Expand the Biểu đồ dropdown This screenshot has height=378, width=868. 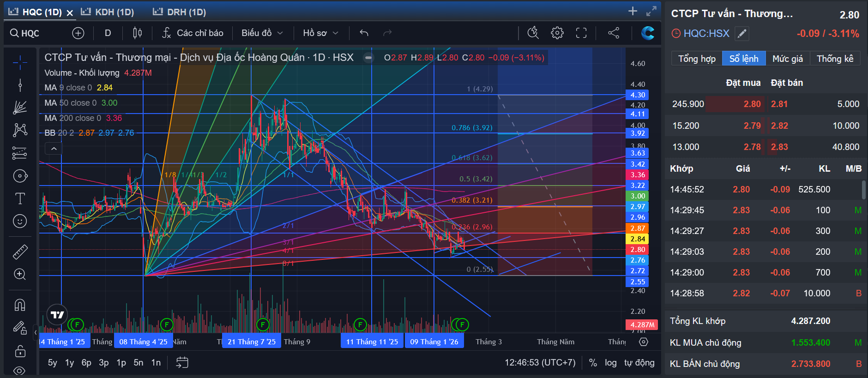tap(262, 33)
